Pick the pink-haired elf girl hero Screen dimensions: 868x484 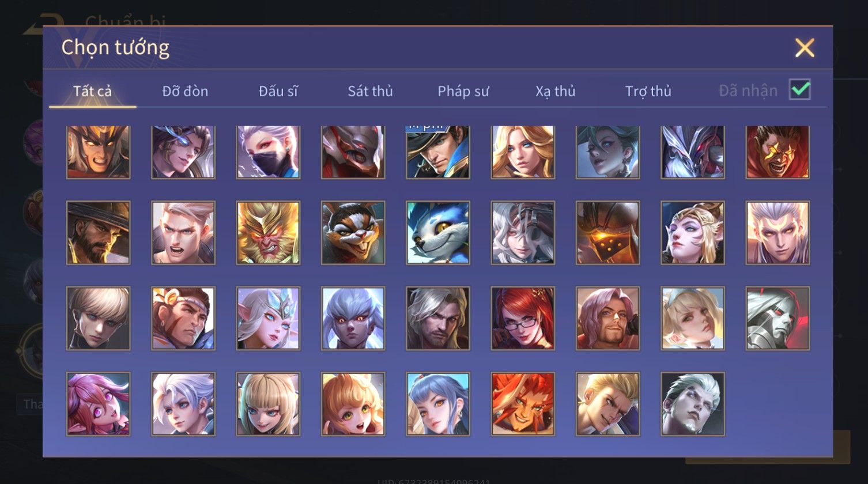(x=98, y=403)
